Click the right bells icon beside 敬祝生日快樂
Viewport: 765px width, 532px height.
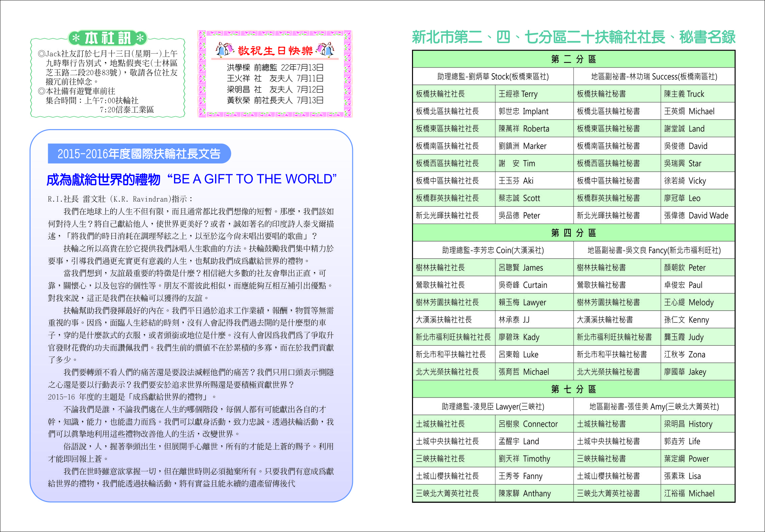click(326, 50)
